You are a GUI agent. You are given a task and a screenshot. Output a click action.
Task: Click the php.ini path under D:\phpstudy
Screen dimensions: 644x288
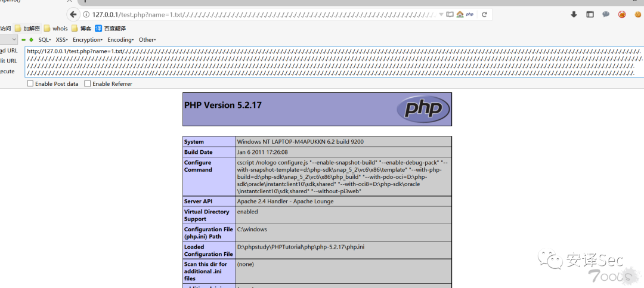[301, 247]
